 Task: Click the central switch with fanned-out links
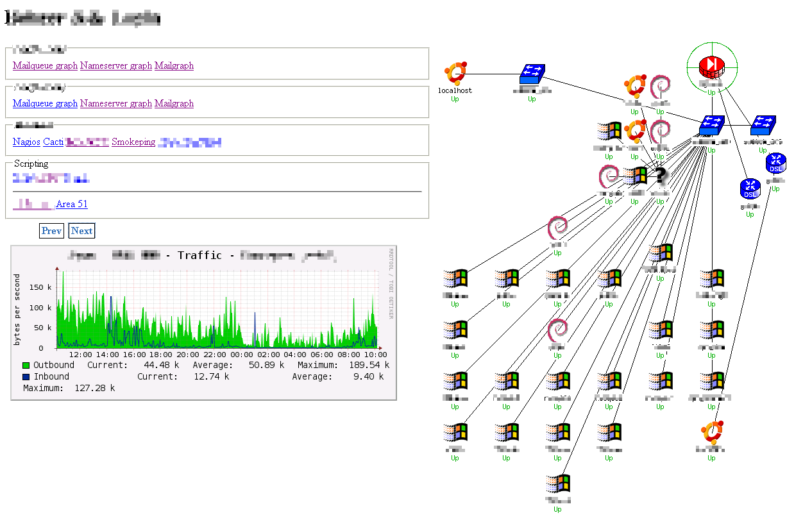[711, 126]
